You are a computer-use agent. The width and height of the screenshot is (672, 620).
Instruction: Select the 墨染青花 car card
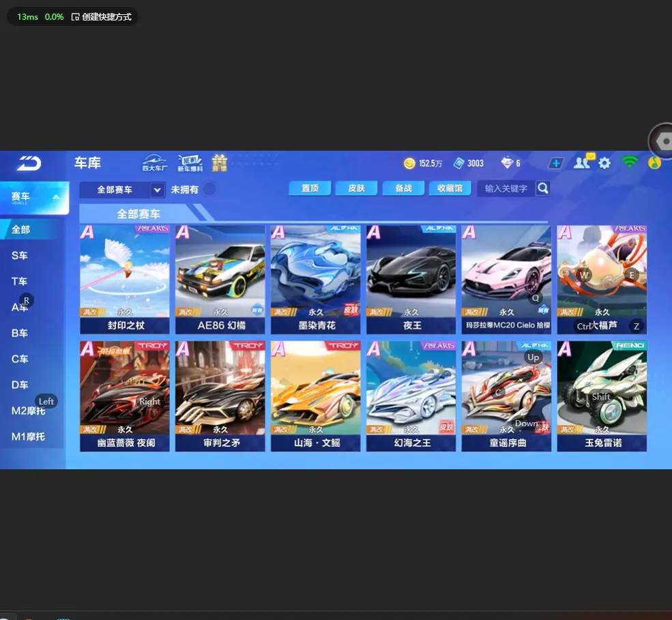pos(315,280)
